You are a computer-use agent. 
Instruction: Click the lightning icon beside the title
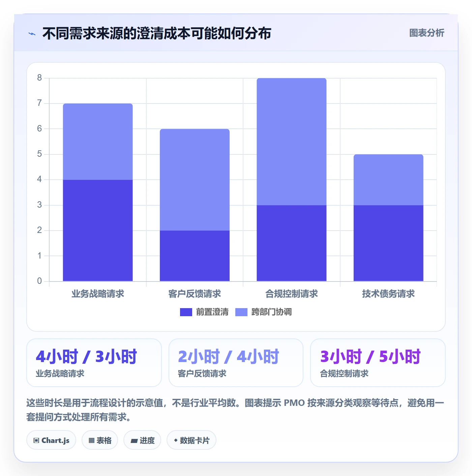(32, 34)
